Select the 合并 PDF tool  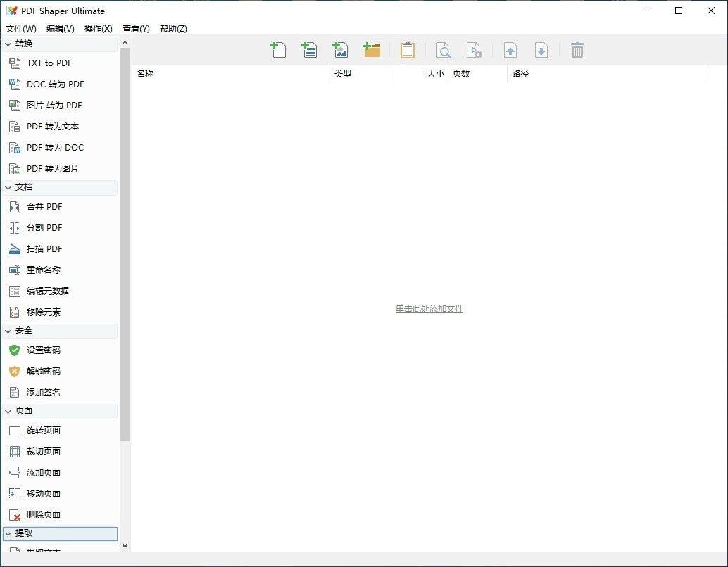(x=44, y=207)
